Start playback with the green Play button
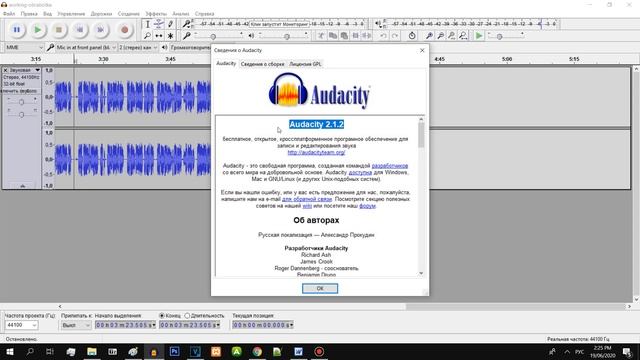Screen dimensions: 640x360 pyautogui.click(x=38, y=30)
